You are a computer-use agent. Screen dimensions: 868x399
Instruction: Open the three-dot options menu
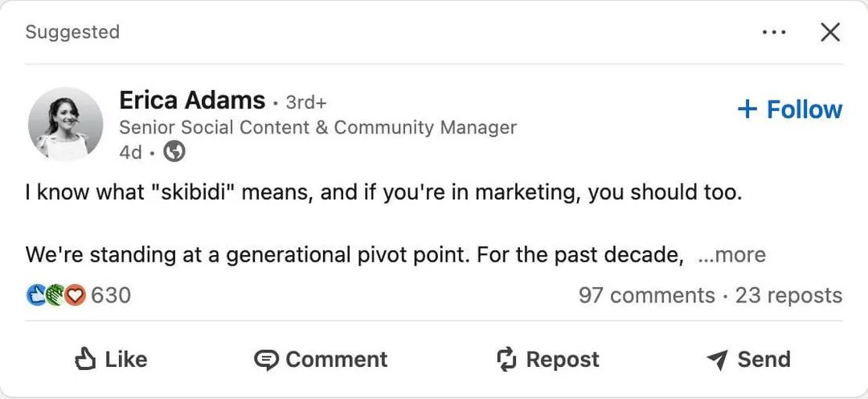tap(773, 32)
